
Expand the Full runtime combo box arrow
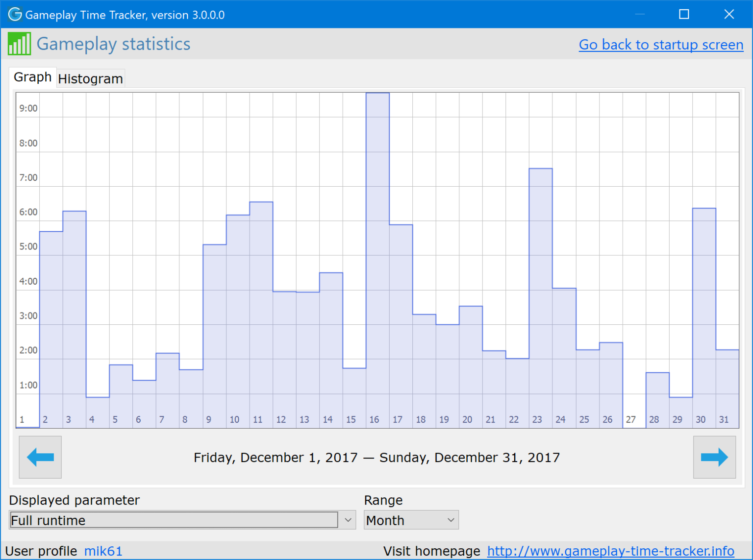tap(349, 520)
